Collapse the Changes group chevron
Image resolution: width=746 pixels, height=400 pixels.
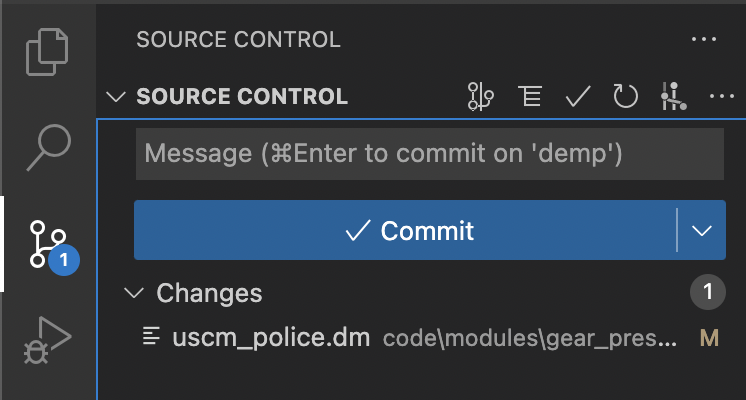pyautogui.click(x=134, y=293)
